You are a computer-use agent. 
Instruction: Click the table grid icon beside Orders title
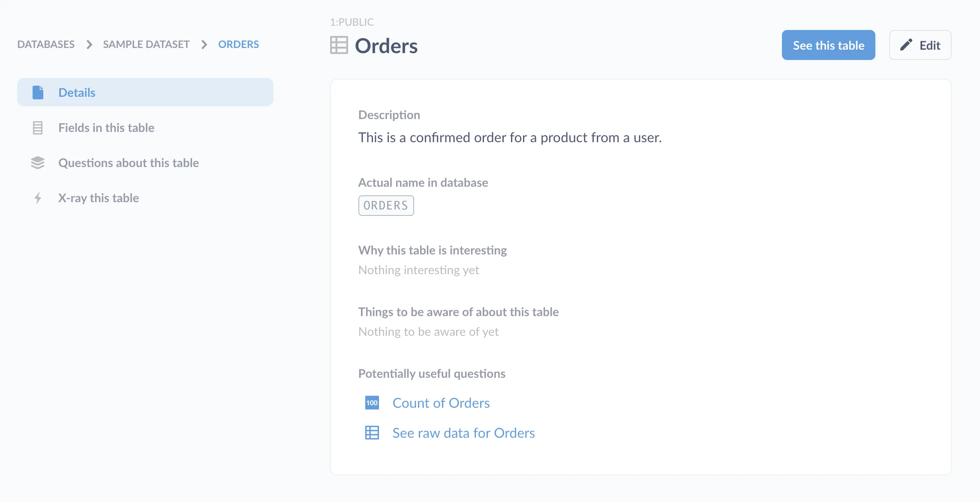(338, 45)
